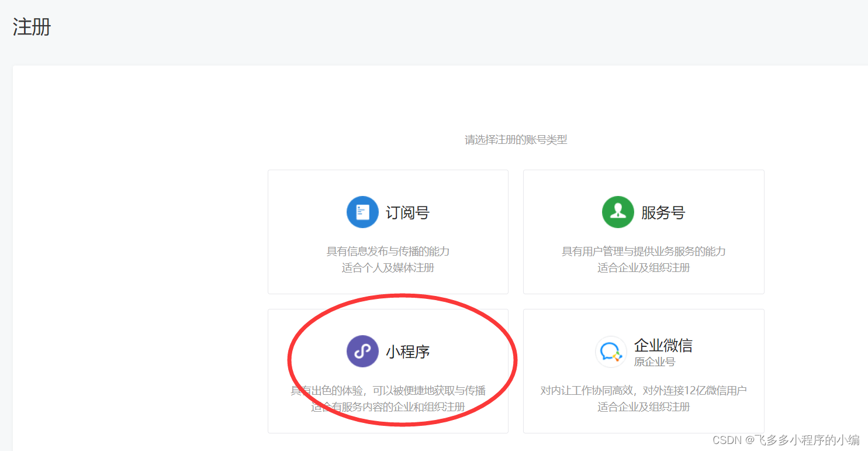Click the 请选择注册的账号类型 prompt
The image size is (868, 451).
click(x=516, y=140)
